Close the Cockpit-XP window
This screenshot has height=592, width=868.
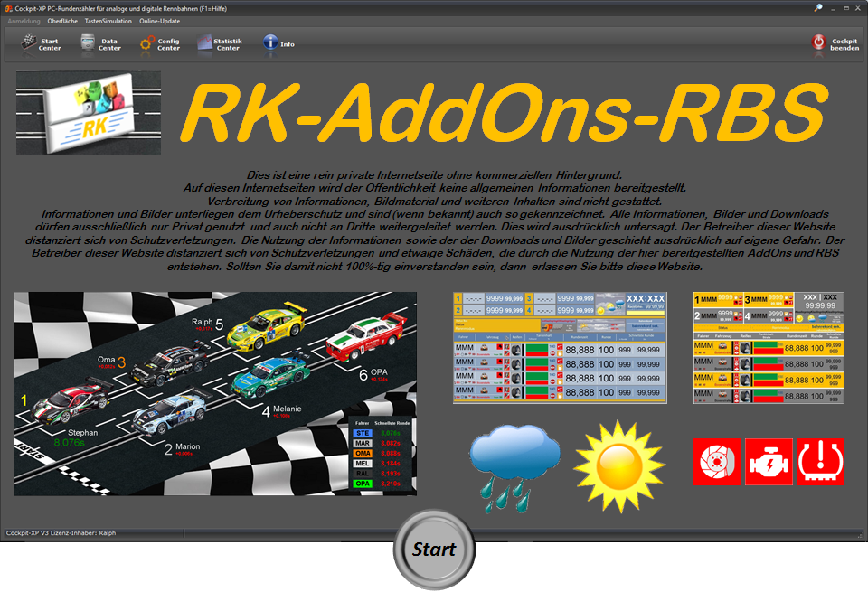860,8
